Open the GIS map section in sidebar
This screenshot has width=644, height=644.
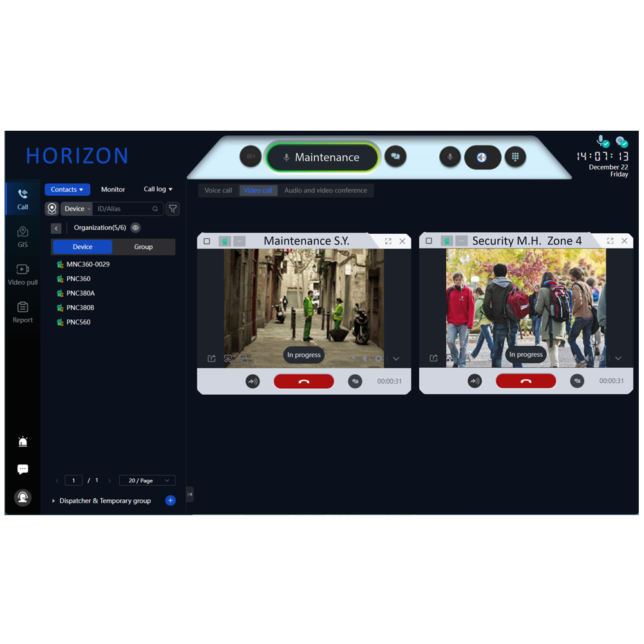coord(23,236)
